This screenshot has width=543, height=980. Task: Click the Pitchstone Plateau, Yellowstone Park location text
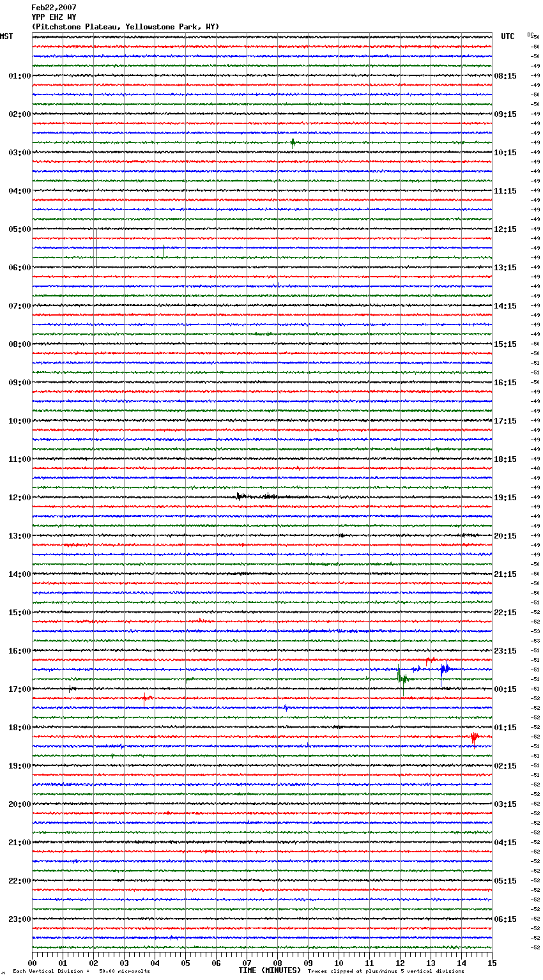pos(125,27)
